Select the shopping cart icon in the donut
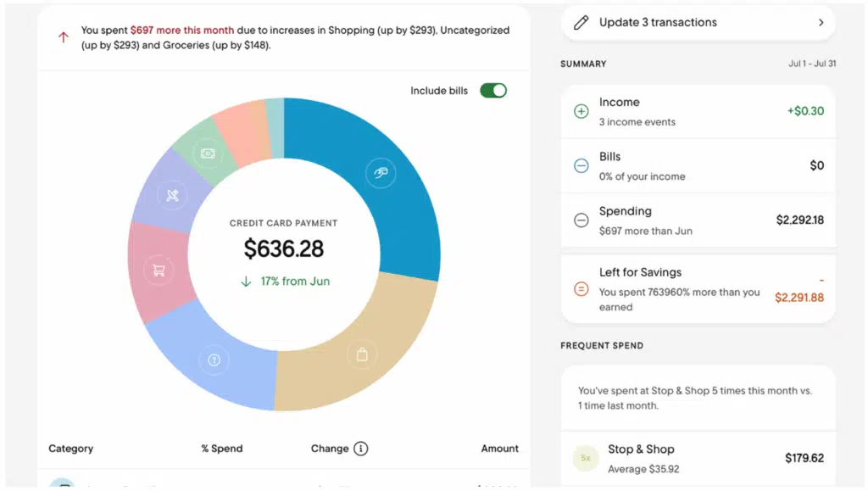This screenshot has height=491, width=868. click(158, 270)
